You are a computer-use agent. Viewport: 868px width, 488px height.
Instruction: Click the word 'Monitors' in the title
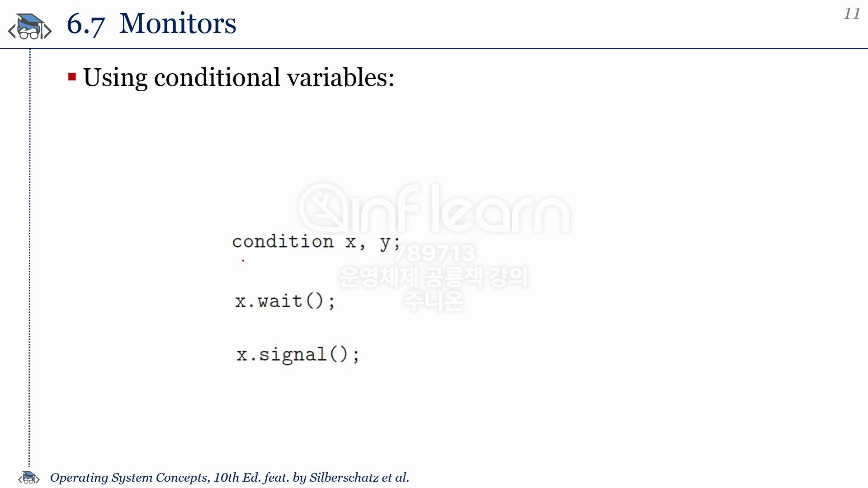pos(178,23)
